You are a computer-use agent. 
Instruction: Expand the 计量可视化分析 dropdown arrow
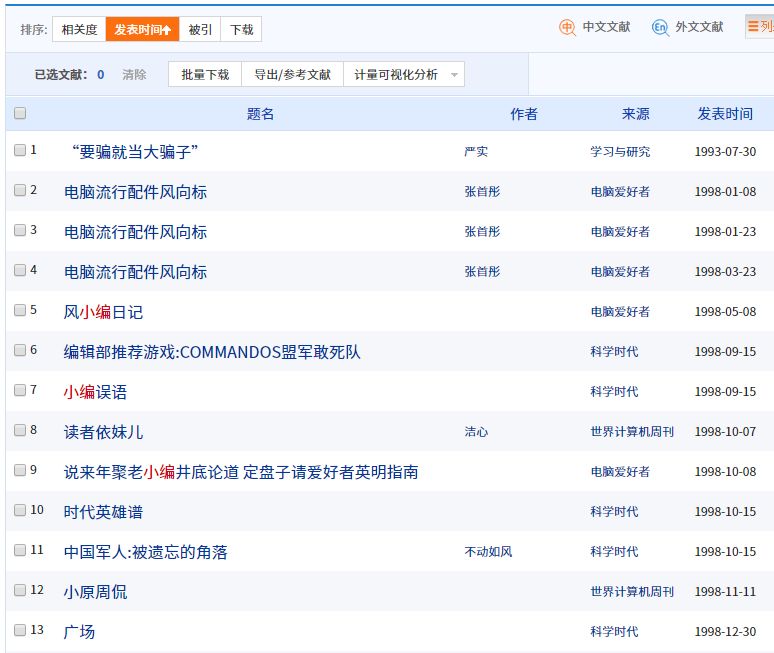[x=455, y=75]
